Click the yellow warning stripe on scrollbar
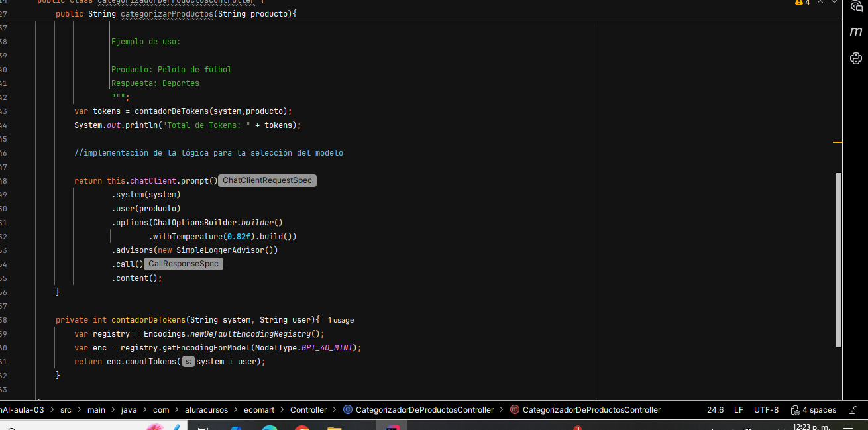 [838, 142]
